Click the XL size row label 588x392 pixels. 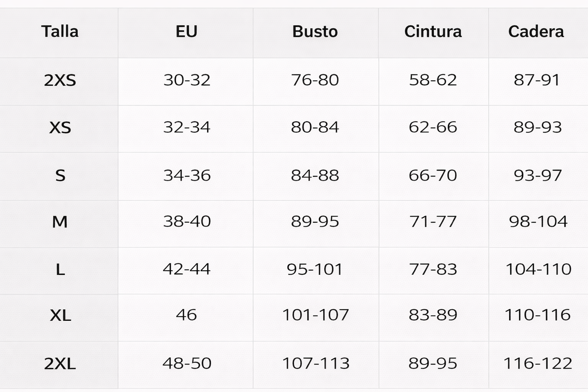60,315
